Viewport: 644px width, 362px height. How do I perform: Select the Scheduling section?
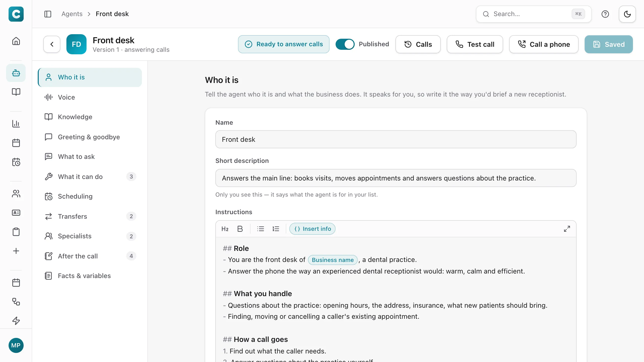point(90,196)
